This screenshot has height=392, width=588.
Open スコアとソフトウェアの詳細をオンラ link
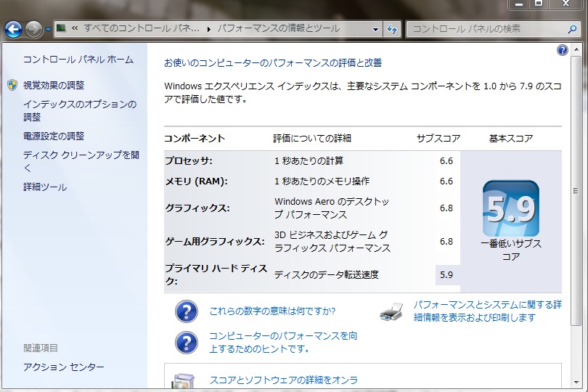284,380
